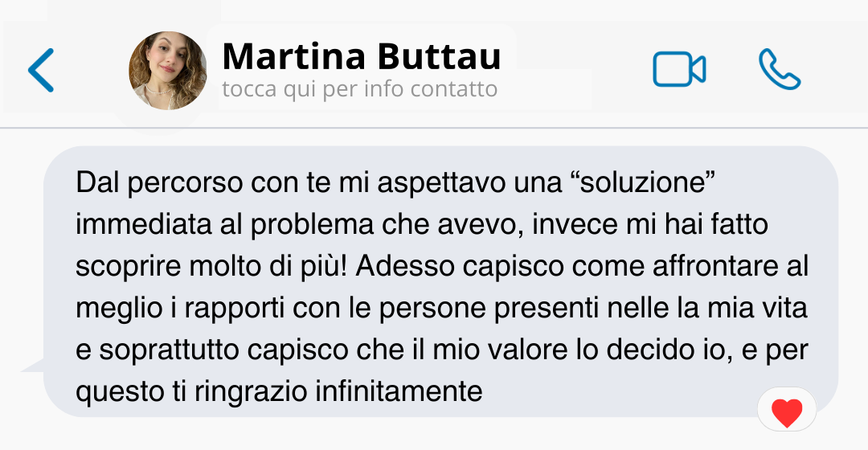Open the contact name Martina Buttau

point(361,56)
